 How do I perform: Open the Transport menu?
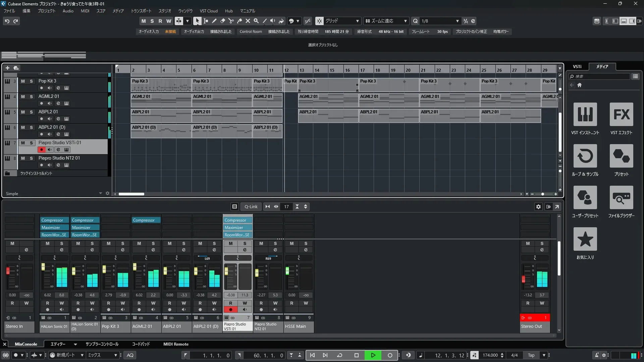coord(141,11)
